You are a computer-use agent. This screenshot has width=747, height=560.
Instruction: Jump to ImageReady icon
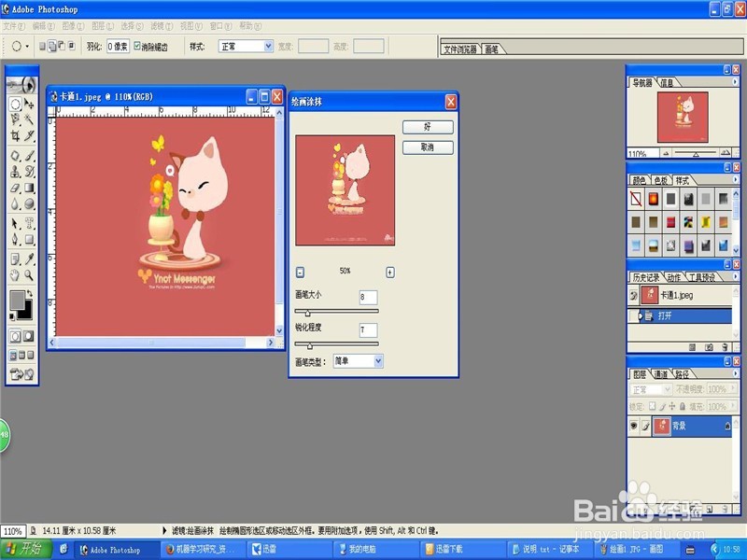coord(21,375)
